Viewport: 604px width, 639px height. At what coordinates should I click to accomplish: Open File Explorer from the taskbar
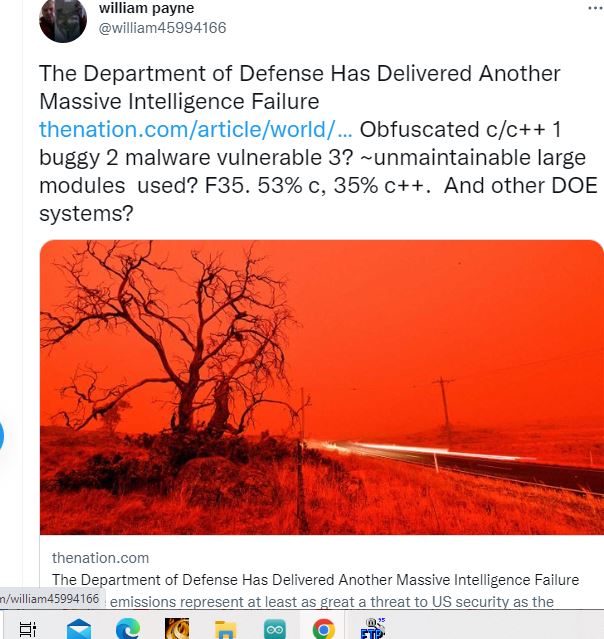[225, 630]
